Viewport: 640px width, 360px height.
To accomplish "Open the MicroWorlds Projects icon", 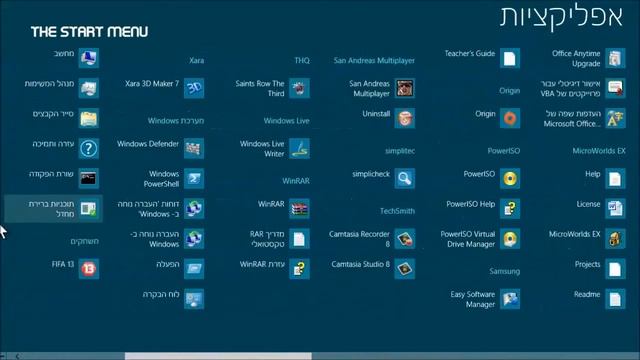I will tap(615, 269).
